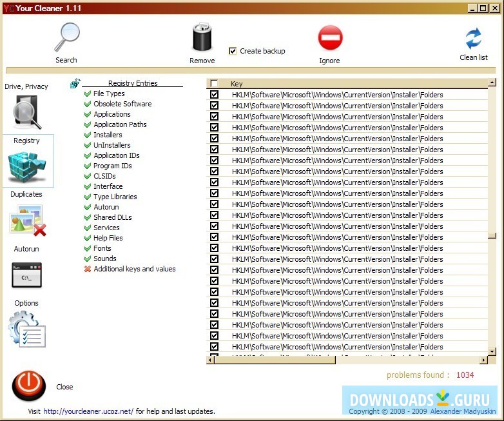
Task: Click the Clean list text label
Action: coord(474,57)
